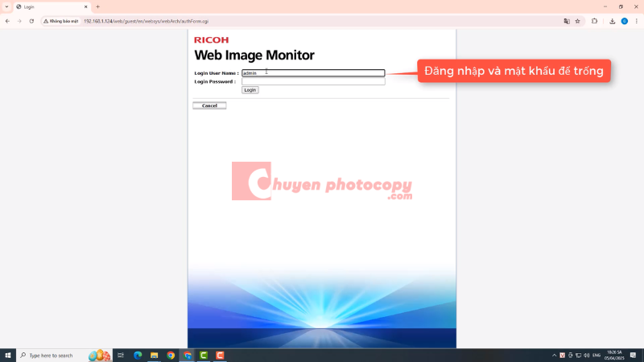Image resolution: width=644 pixels, height=362 pixels.
Task: Click the taskbar search box
Action: pos(64,356)
